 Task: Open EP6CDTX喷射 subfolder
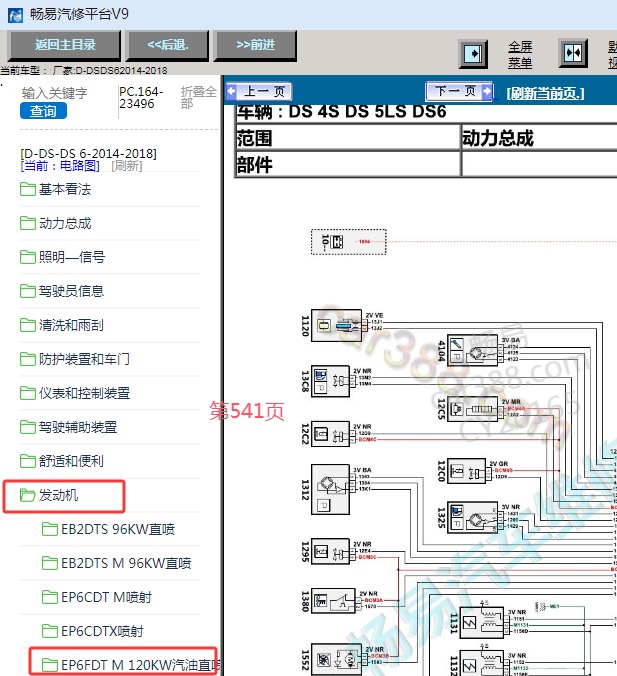[x=102, y=632]
